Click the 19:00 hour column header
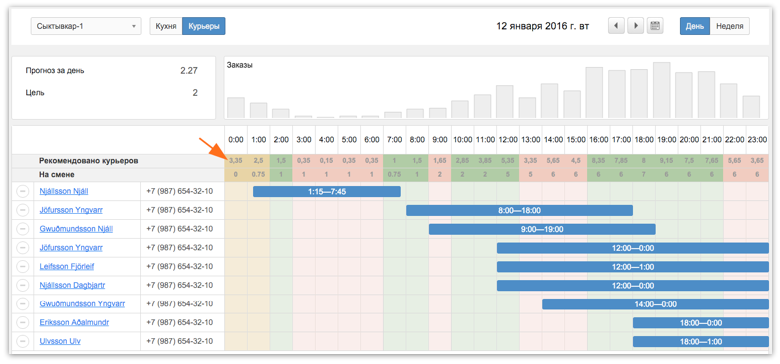Image resolution: width=780 pixels, height=364 pixels. tap(667, 140)
